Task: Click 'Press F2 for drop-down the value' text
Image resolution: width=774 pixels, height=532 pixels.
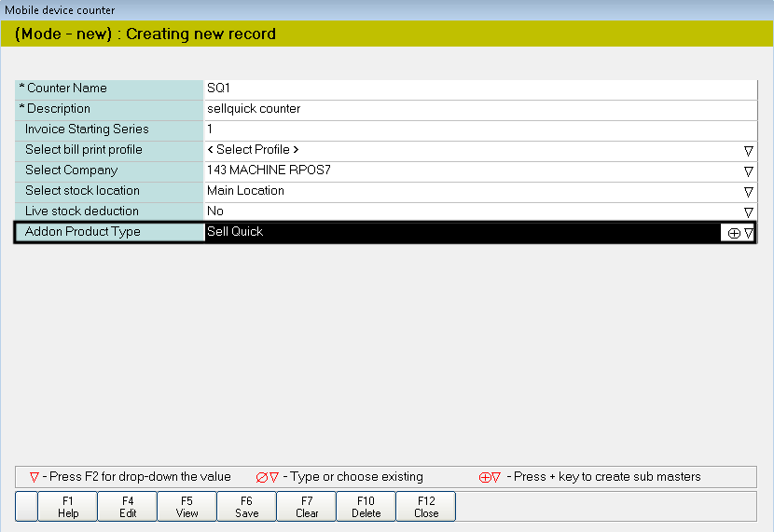Action: pyautogui.click(x=140, y=477)
